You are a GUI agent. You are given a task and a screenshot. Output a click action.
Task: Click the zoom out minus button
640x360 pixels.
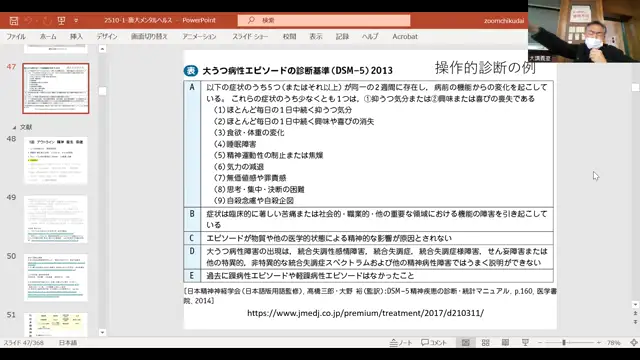coord(540,342)
